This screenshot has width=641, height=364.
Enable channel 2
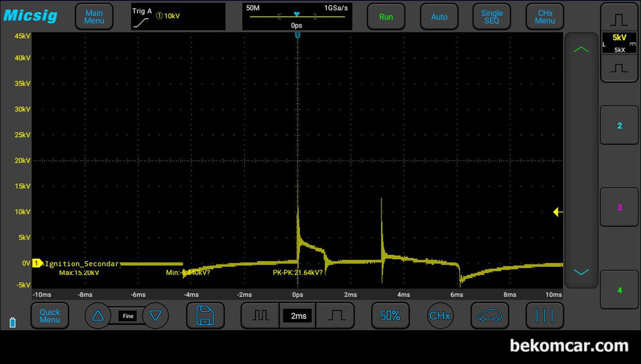click(619, 125)
